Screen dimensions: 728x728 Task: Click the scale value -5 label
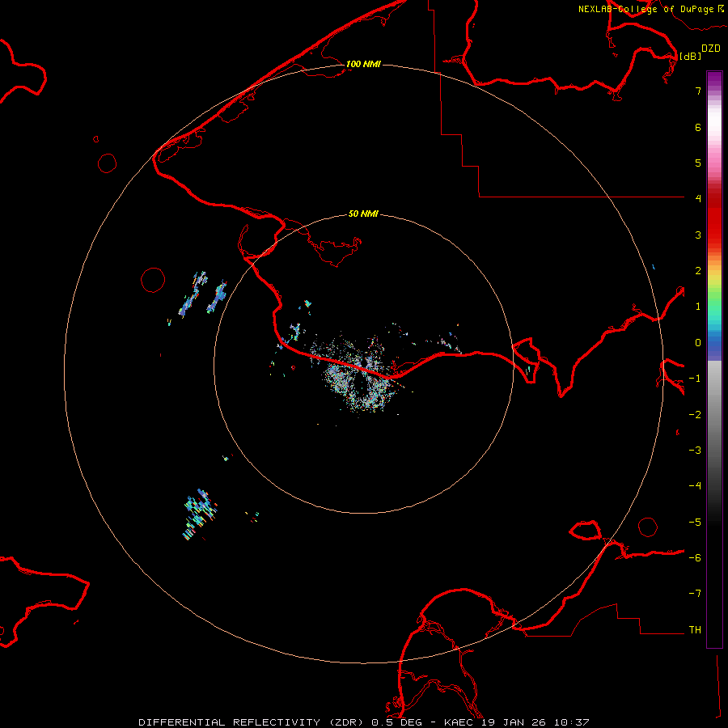(695, 523)
